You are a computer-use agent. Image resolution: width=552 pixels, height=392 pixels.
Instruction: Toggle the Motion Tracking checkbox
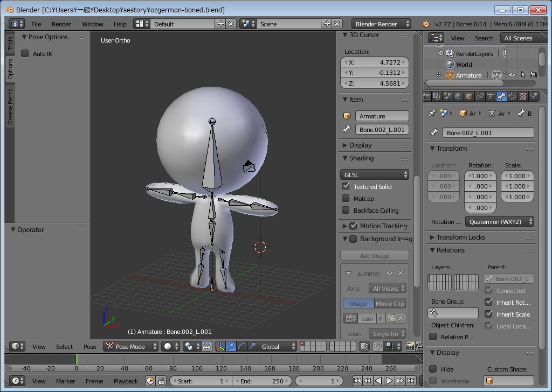point(354,226)
